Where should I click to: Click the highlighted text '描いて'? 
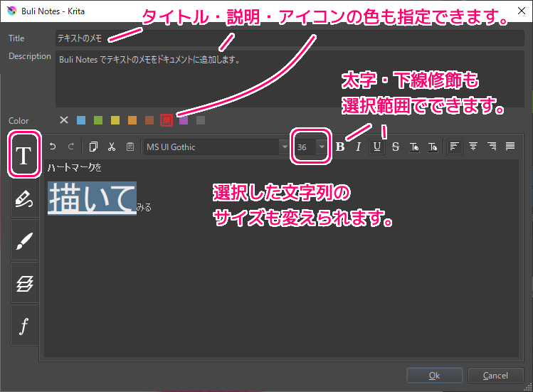coord(92,198)
